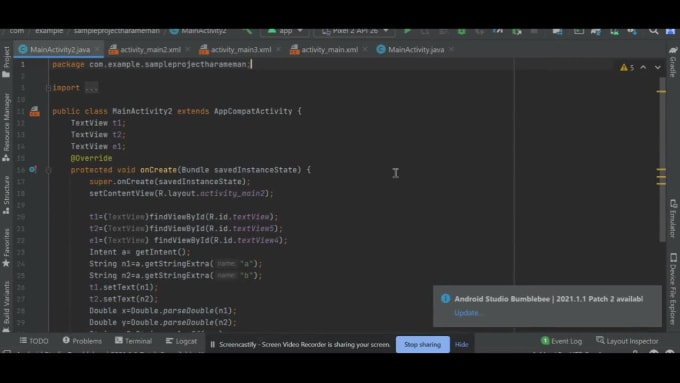Open the Search Everywhere magnifier icon

coord(653,31)
